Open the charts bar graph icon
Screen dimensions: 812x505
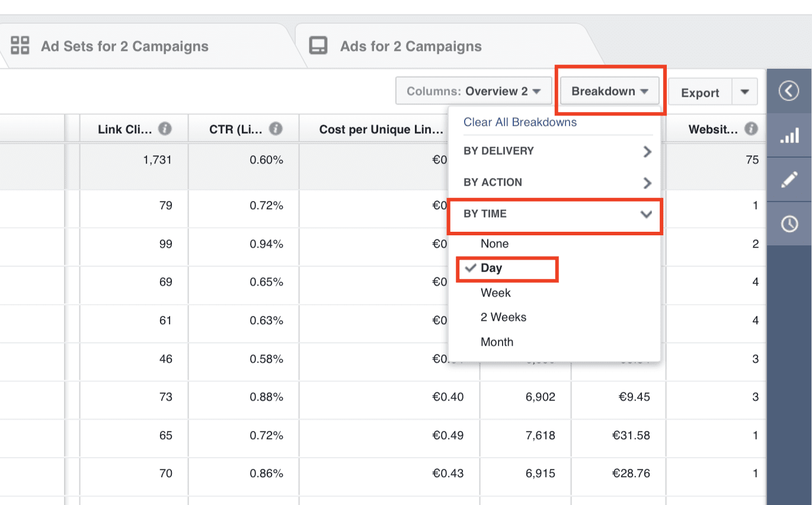789,136
